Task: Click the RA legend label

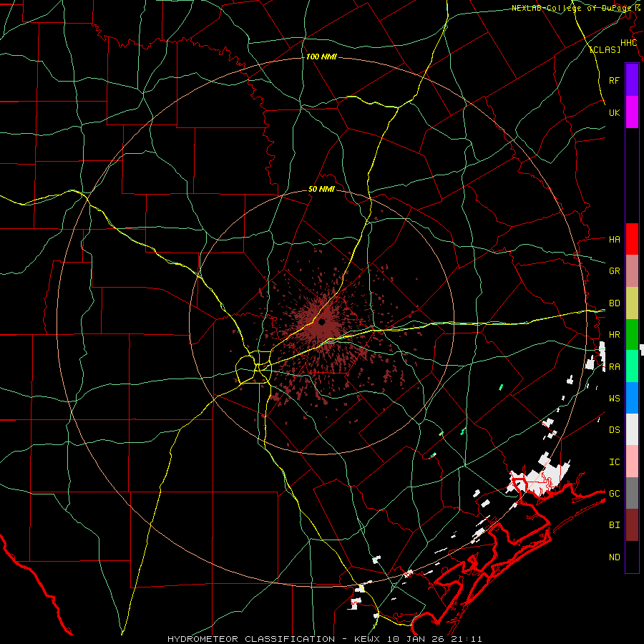Action: (x=615, y=367)
